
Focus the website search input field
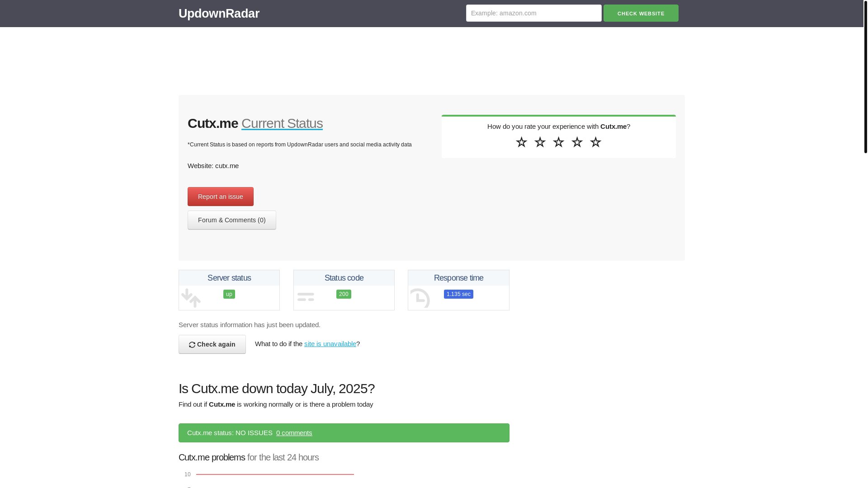533,13
